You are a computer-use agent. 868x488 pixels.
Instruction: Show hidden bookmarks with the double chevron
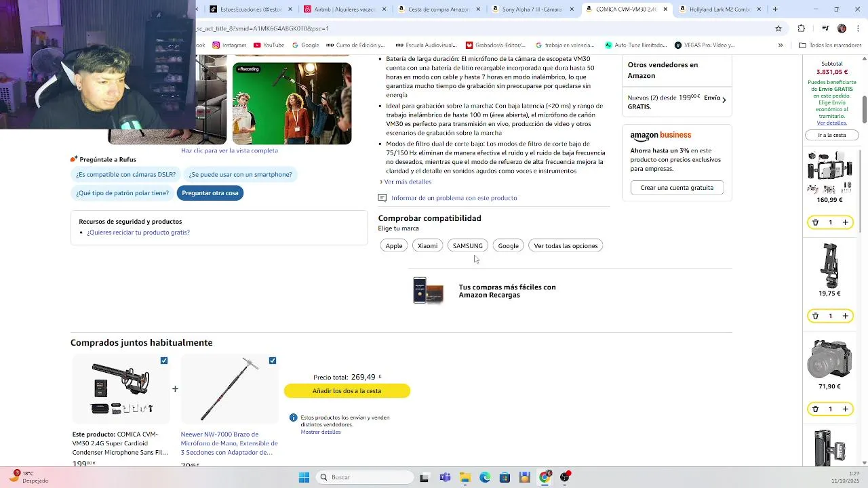tap(781, 45)
